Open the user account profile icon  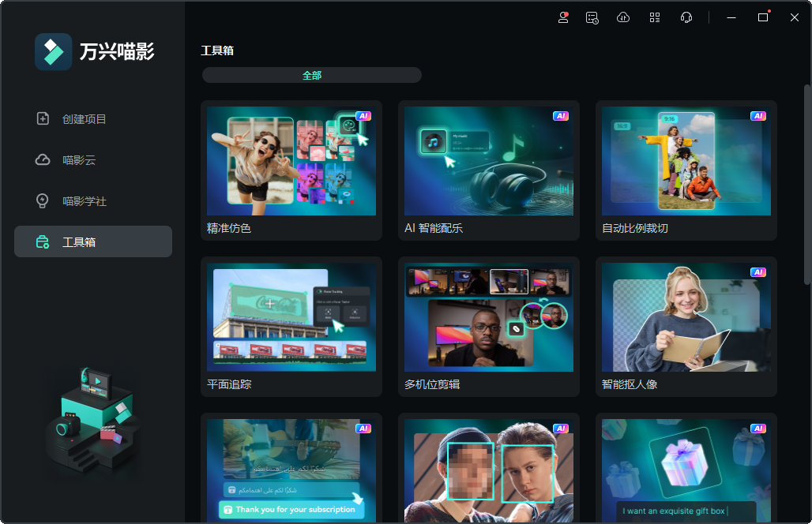click(563, 17)
